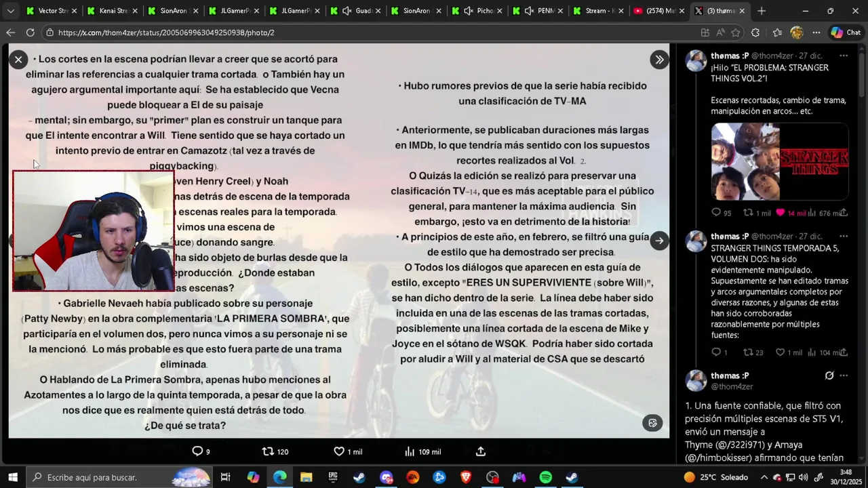Screen dimensions: 868x488
Task: Open @thom4zer handle link in the third tweet
Action: pos(732,386)
